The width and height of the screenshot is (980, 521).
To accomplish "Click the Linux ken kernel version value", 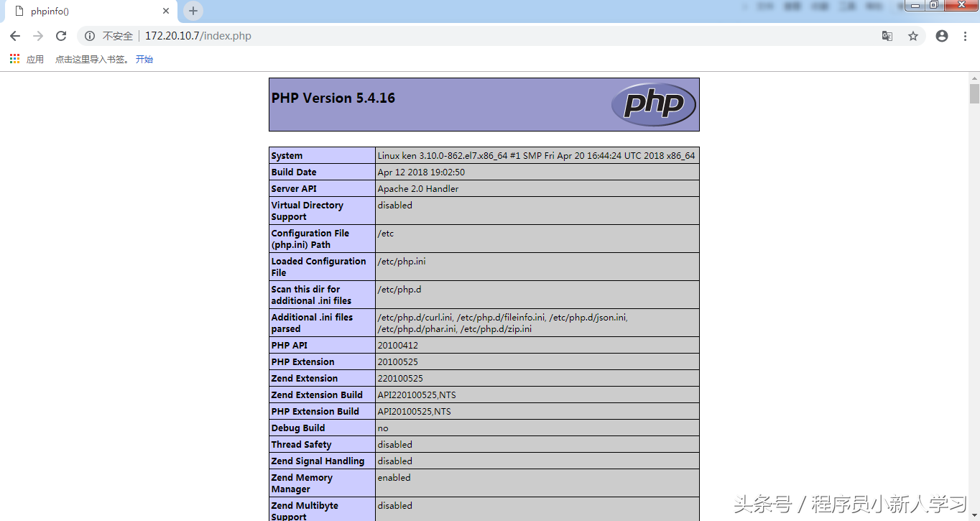I will pyautogui.click(x=536, y=156).
